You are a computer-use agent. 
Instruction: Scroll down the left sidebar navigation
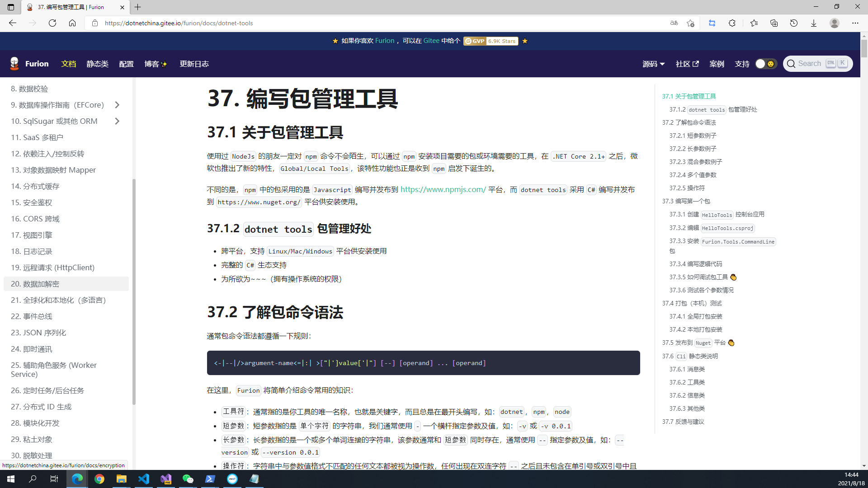pyautogui.click(x=132, y=447)
